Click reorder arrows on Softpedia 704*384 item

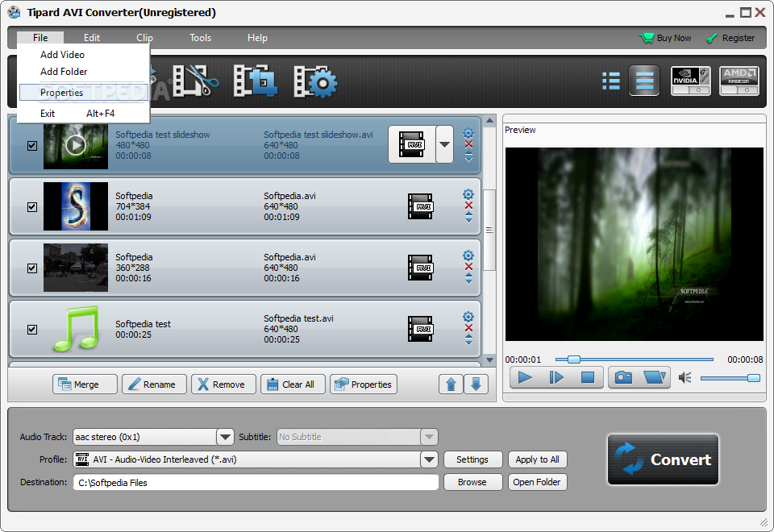[x=469, y=218]
